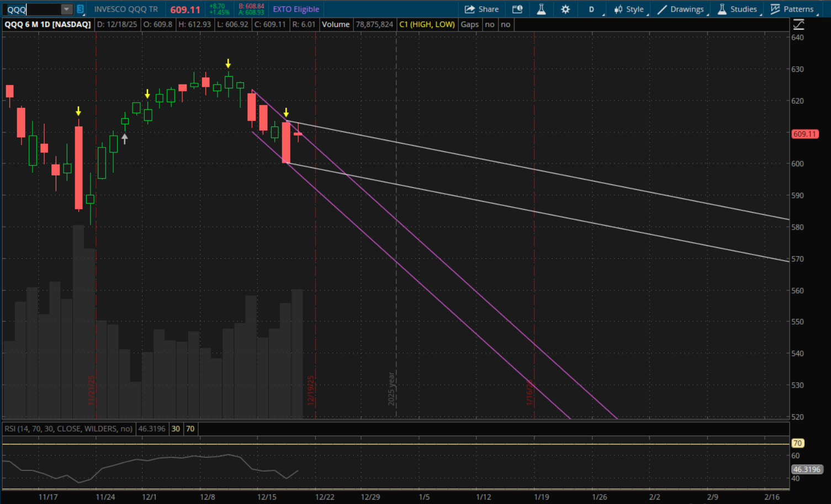Screen dimensions: 831x504
Task: Open the Style menu
Action: pos(629,9)
